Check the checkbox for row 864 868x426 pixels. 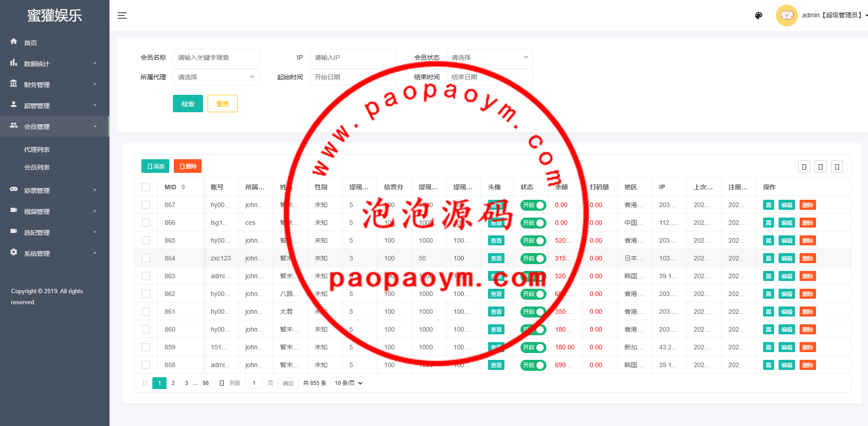(x=146, y=258)
